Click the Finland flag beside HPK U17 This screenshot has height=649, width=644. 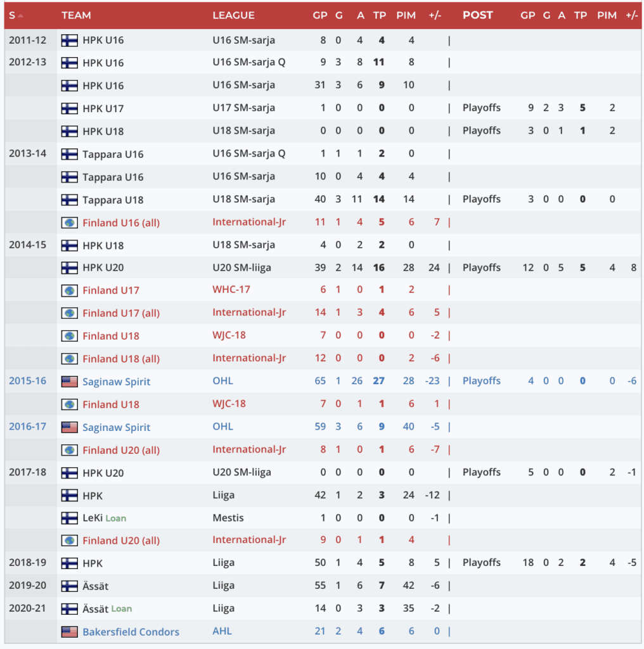pyautogui.click(x=69, y=108)
